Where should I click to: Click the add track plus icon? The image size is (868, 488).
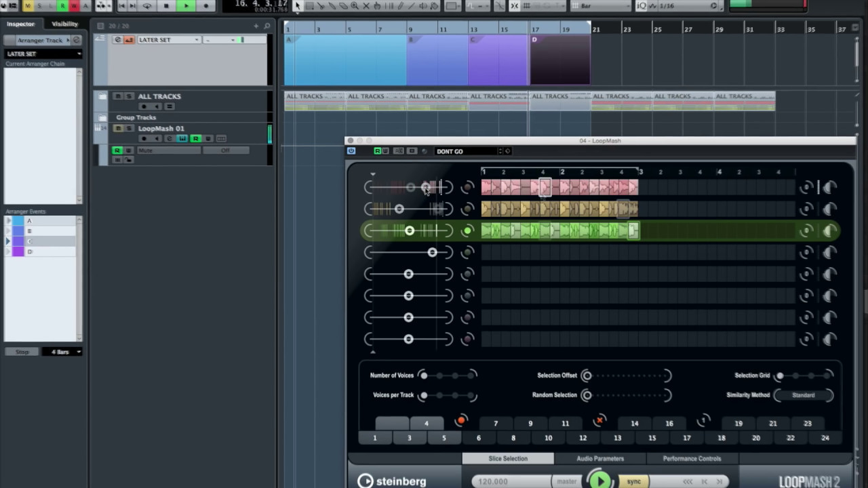click(256, 26)
